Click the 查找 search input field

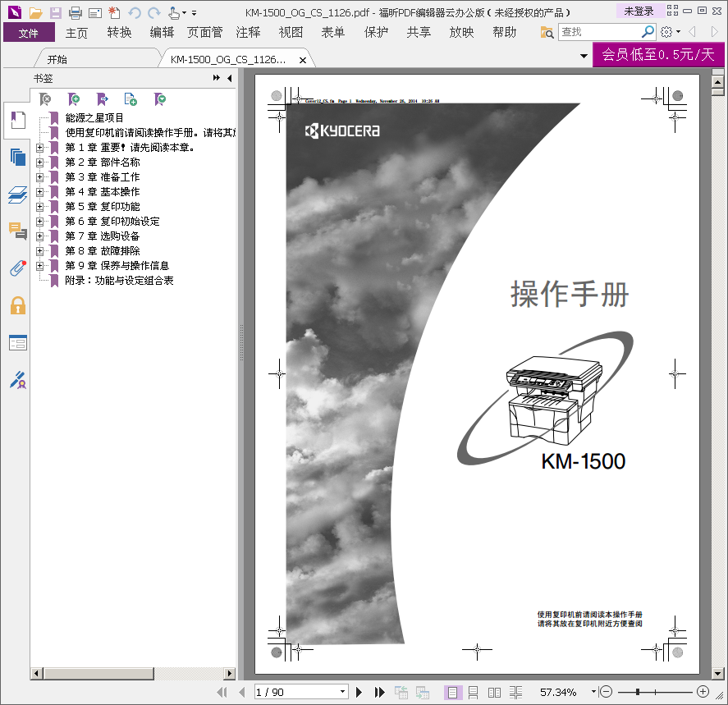[599, 32]
